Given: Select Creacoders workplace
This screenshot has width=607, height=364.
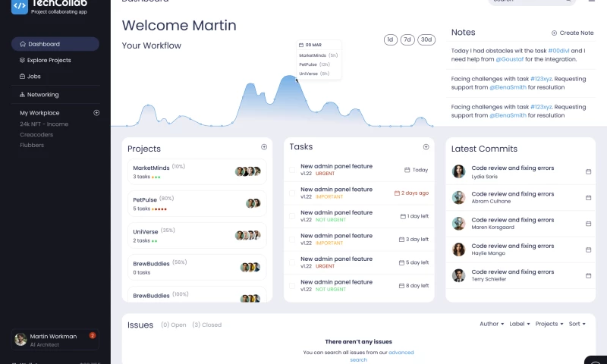Looking at the screenshot, I should coord(36,135).
